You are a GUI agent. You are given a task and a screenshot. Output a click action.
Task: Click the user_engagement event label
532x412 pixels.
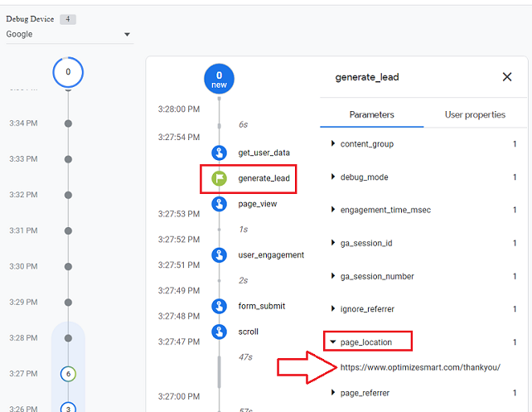(x=271, y=255)
